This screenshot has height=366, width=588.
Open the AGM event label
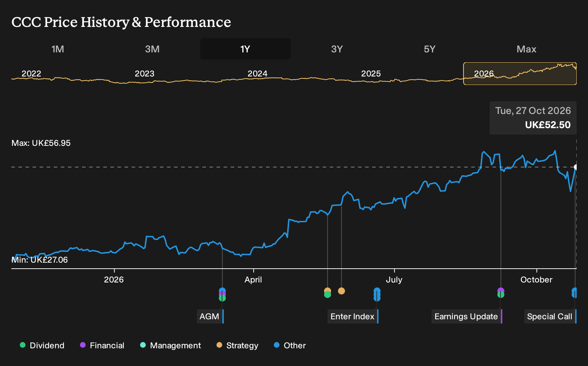click(211, 316)
